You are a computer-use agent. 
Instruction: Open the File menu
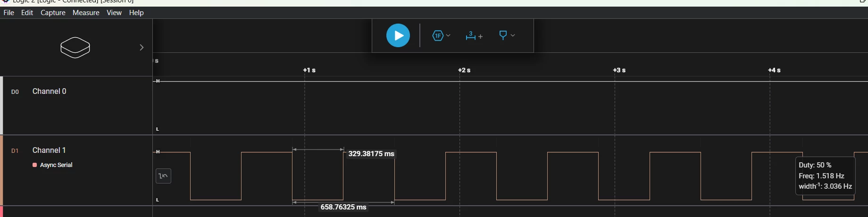9,13
